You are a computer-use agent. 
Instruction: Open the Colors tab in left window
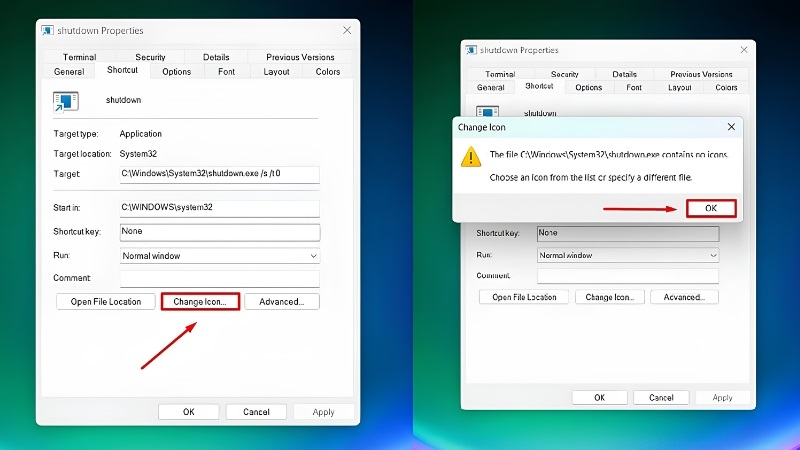click(328, 71)
